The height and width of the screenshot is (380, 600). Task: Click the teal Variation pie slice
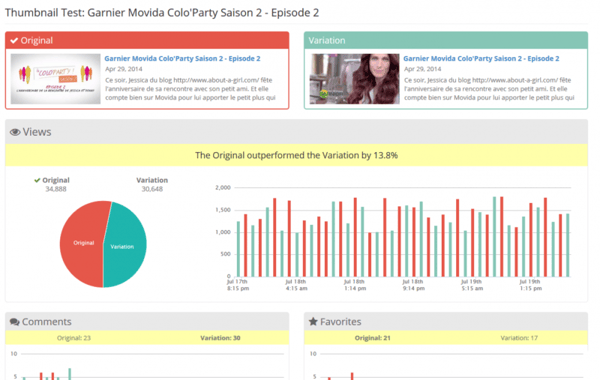coord(125,245)
